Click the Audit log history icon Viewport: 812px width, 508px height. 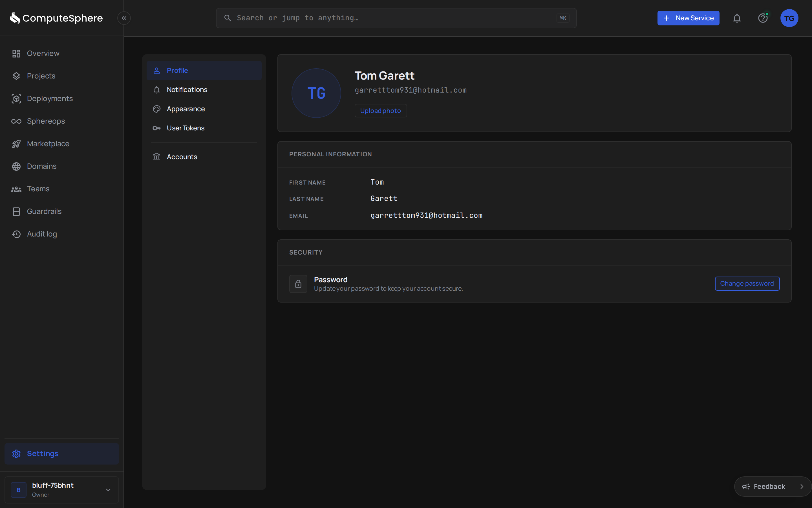(x=16, y=234)
